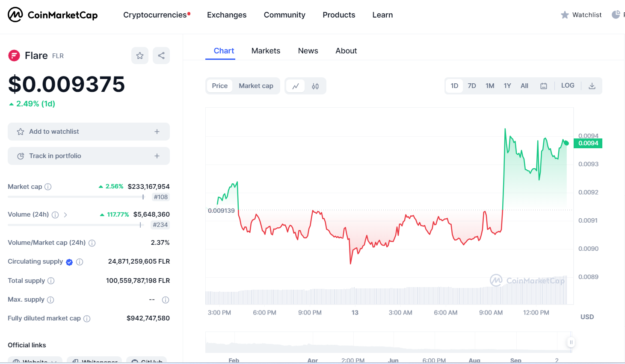This screenshot has height=364, width=625.
Task: Click the Circulating supply info icon
Action: [80, 262]
